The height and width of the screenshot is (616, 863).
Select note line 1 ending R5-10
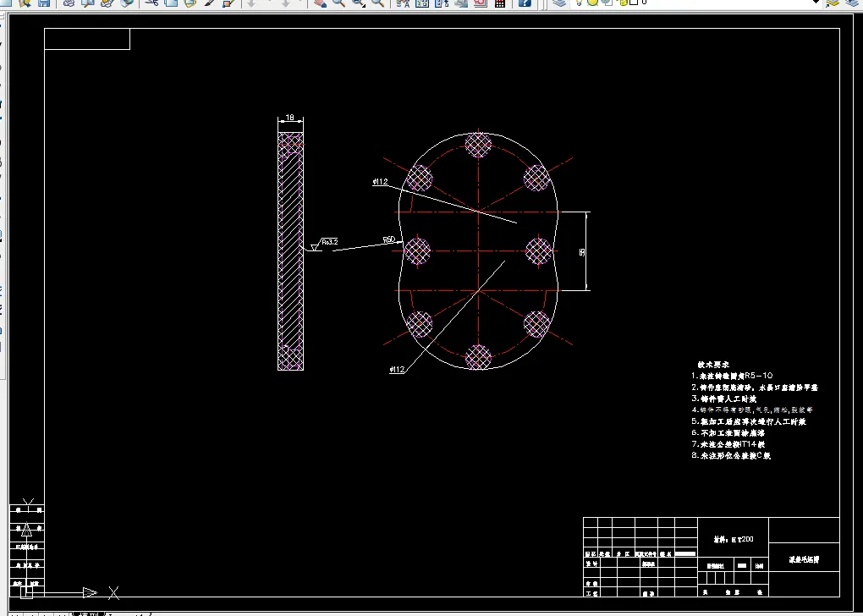[732, 376]
